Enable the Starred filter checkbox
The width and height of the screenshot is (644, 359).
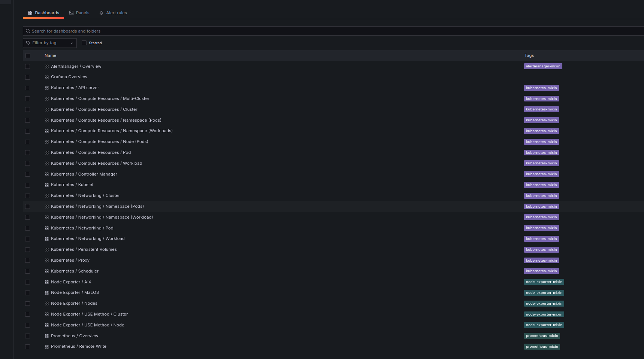point(84,43)
